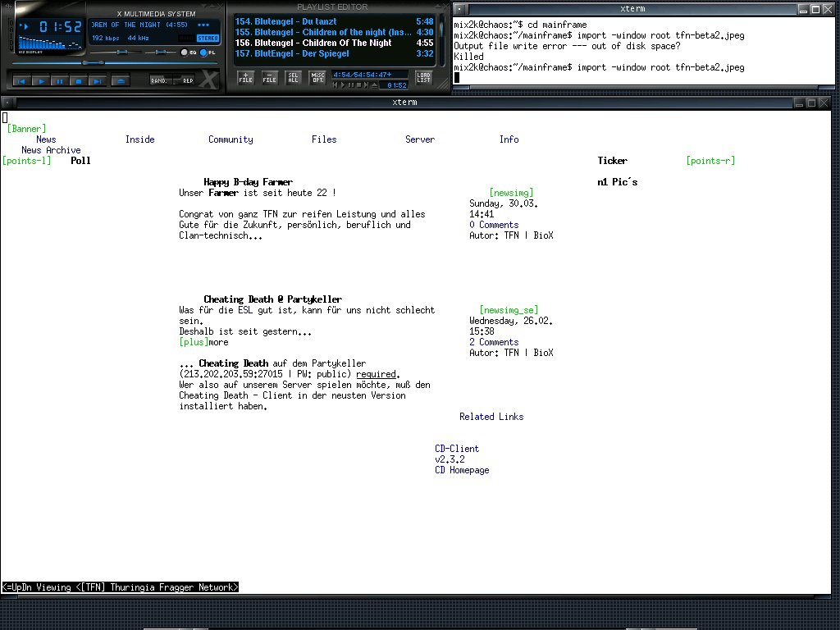Open the Community menu on the webpage
840x630 pixels.
click(x=231, y=139)
